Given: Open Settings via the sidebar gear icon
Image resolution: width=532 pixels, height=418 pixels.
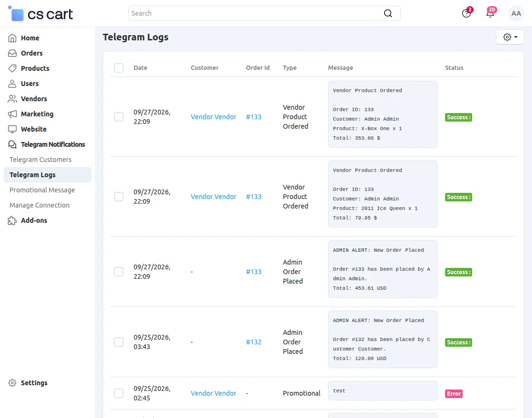Looking at the screenshot, I should click(x=12, y=383).
